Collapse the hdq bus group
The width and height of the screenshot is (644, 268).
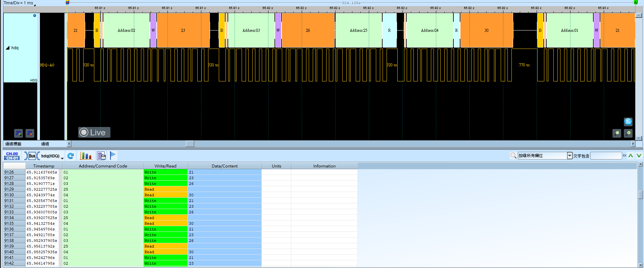[x=7, y=48]
